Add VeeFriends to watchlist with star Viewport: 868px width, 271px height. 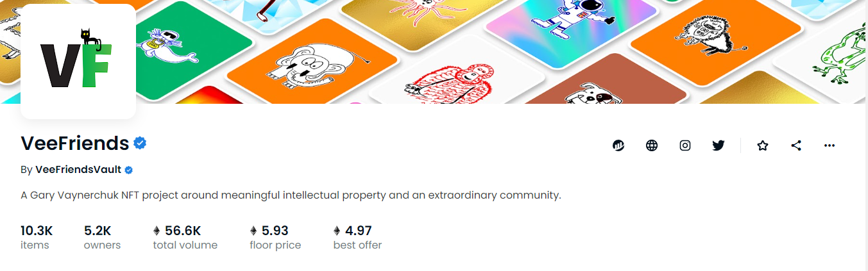tap(763, 145)
